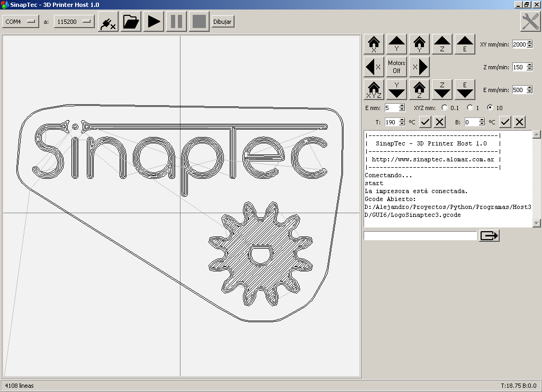Click console scrollbar down arrow
The width and height of the screenshot is (542, 392).
[537, 223]
